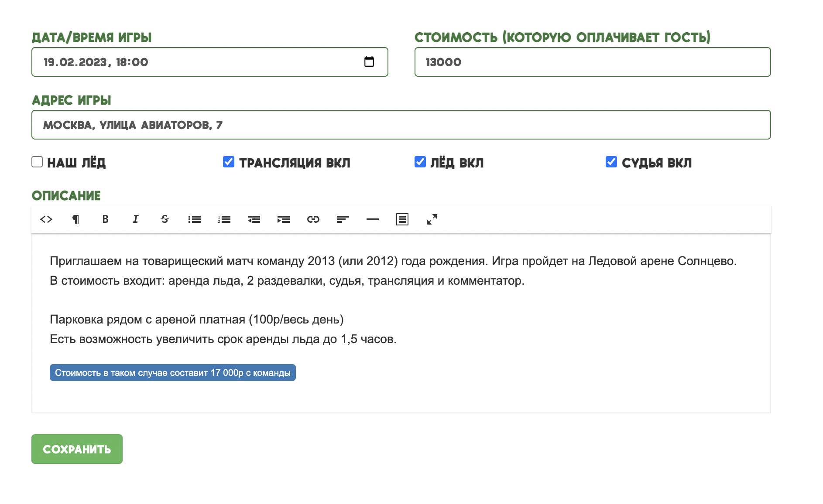Image resolution: width=823 pixels, height=504 pixels.
Task: Expand editor to fullscreen
Action: click(x=432, y=219)
